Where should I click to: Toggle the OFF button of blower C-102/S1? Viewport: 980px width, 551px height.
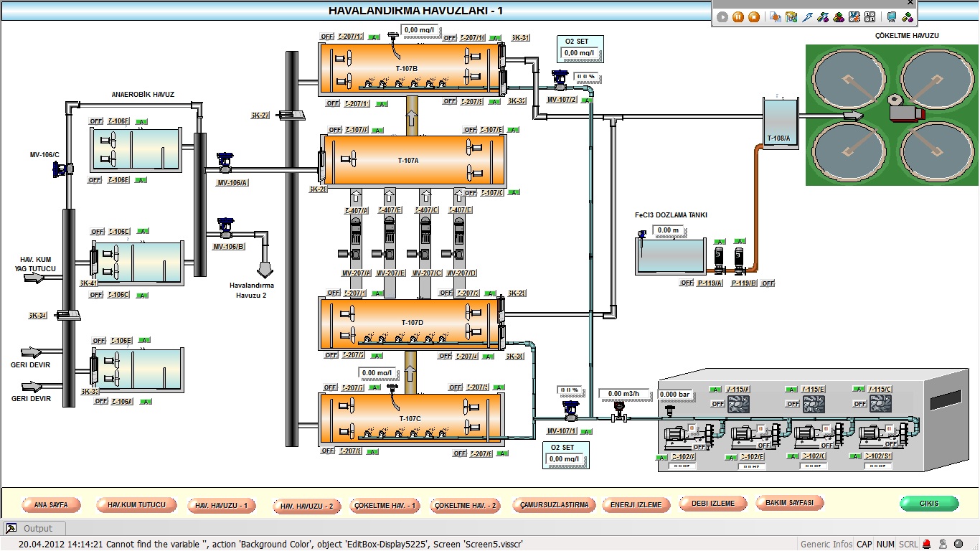tap(891, 444)
